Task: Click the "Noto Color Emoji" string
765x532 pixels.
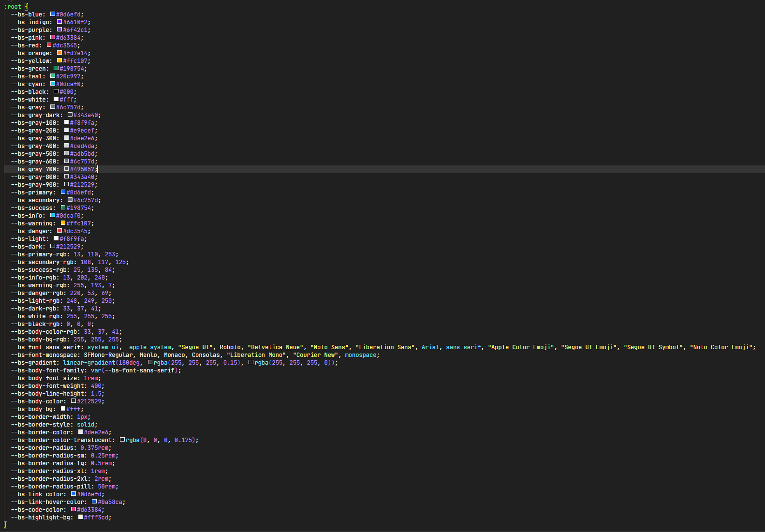Action: point(721,347)
